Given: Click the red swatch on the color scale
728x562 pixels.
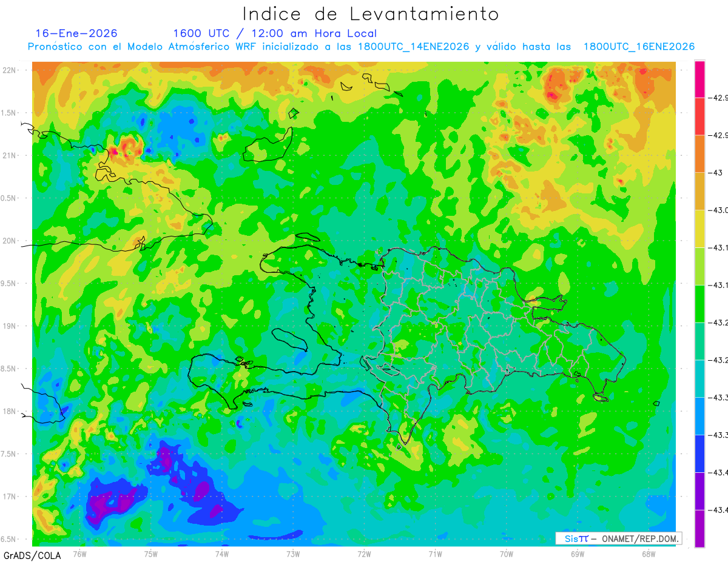Looking at the screenshot, I should click(x=699, y=116).
